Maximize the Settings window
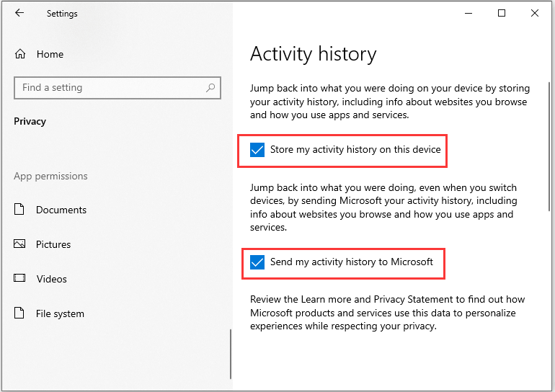This screenshot has width=555, height=392. click(x=502, y=13)
